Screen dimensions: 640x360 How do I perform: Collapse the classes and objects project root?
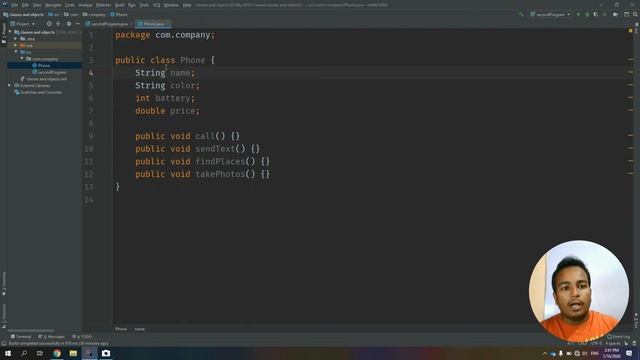10,32
